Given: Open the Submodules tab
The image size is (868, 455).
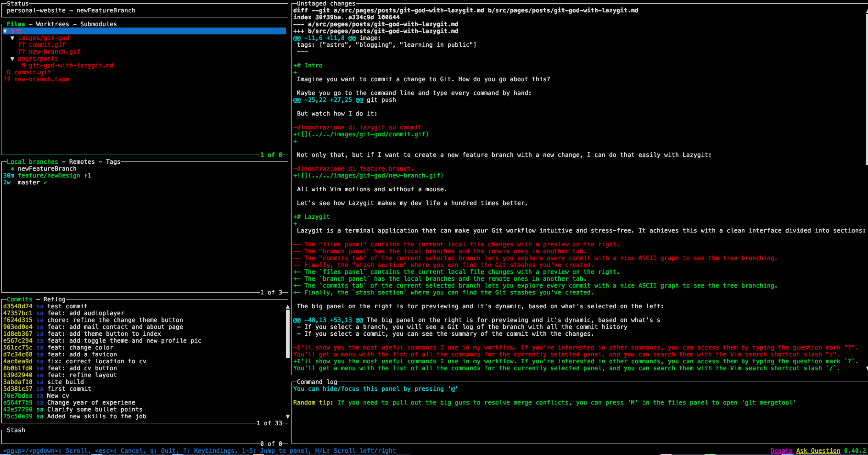Looking at the screenshot, I should (x=98, y=24).
